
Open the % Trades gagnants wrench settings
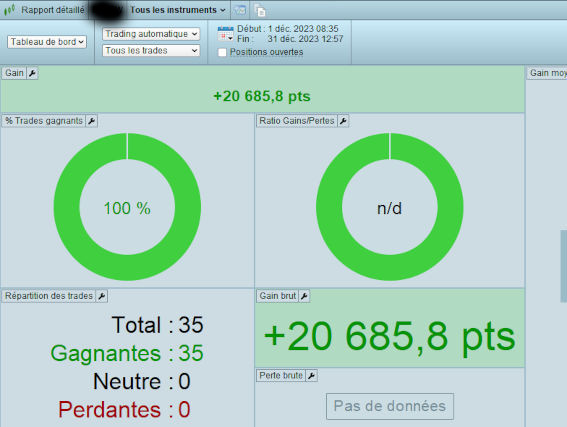point(91,121)
